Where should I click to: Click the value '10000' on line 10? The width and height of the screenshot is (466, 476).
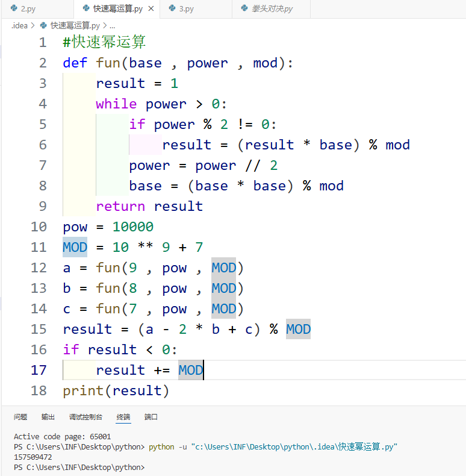133,227
